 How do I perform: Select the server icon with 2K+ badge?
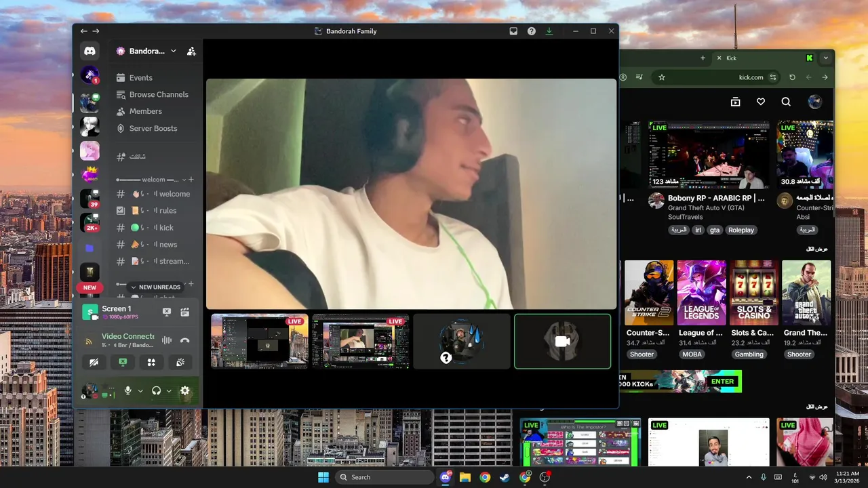click(x=90, y=222)
